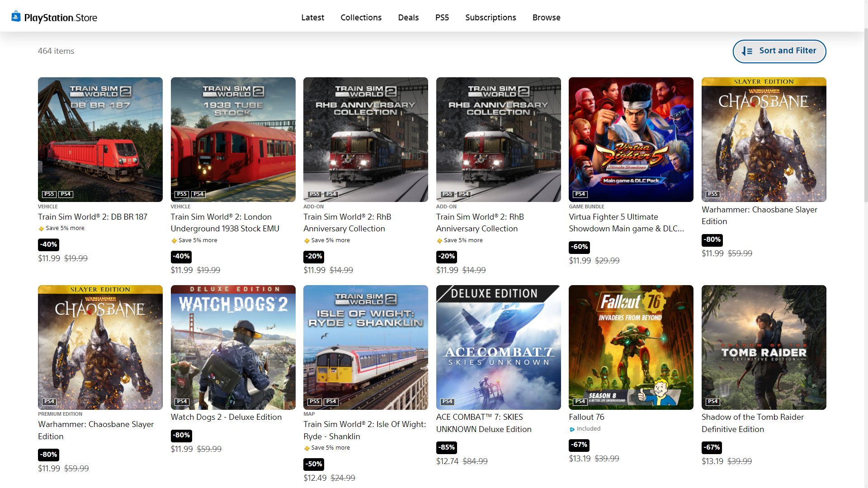
Task: Open Collections in the top navigation
Action: click(361, 17)
